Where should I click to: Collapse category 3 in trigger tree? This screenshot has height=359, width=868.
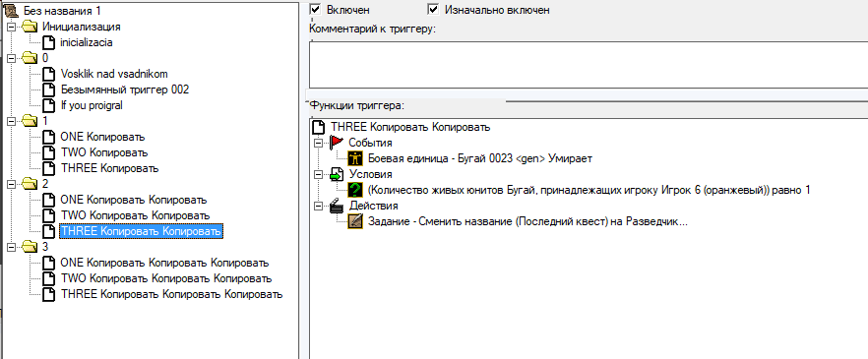coord(11,247)
